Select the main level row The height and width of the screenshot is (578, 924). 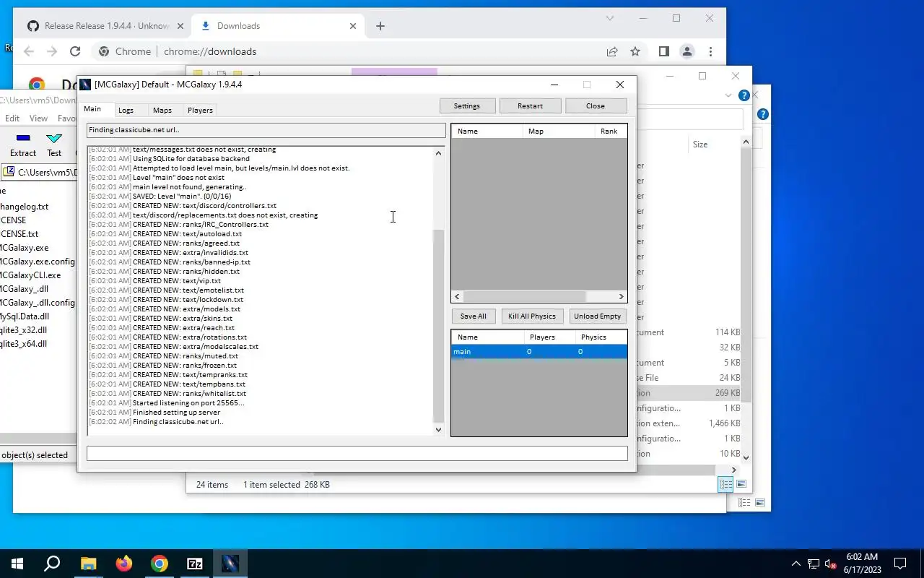coord(539,352)
